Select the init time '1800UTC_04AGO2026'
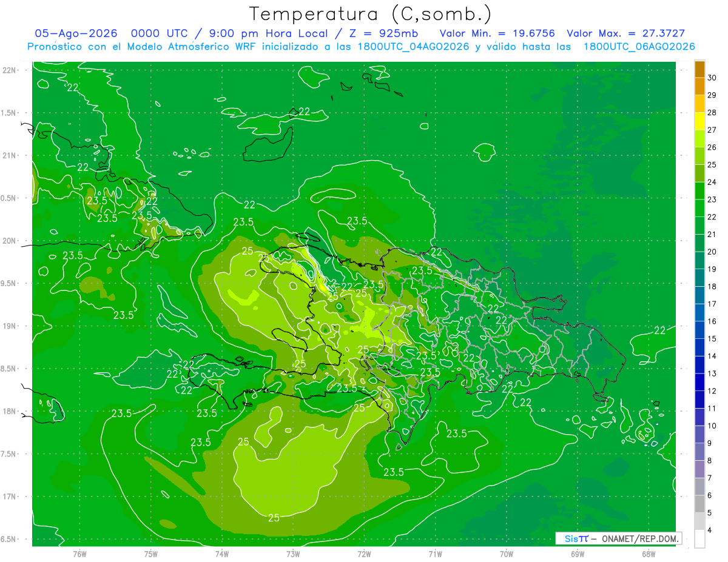 pos(414,47)
